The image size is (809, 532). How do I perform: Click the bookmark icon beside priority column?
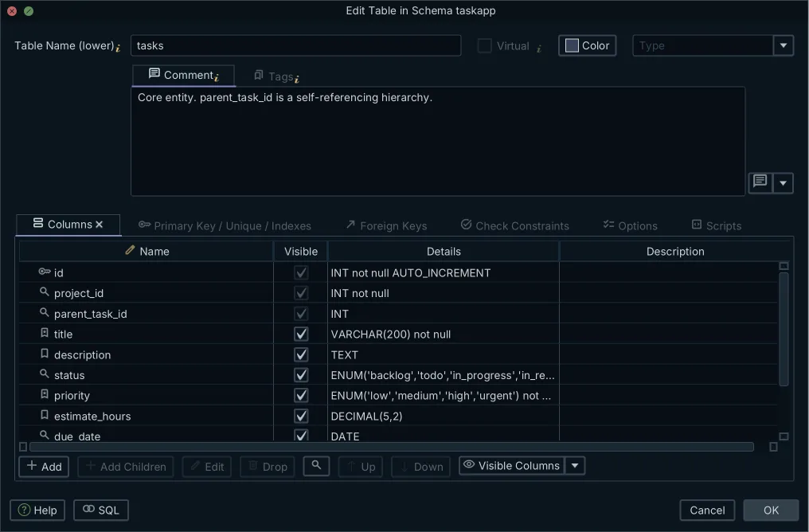pos(45,395)
